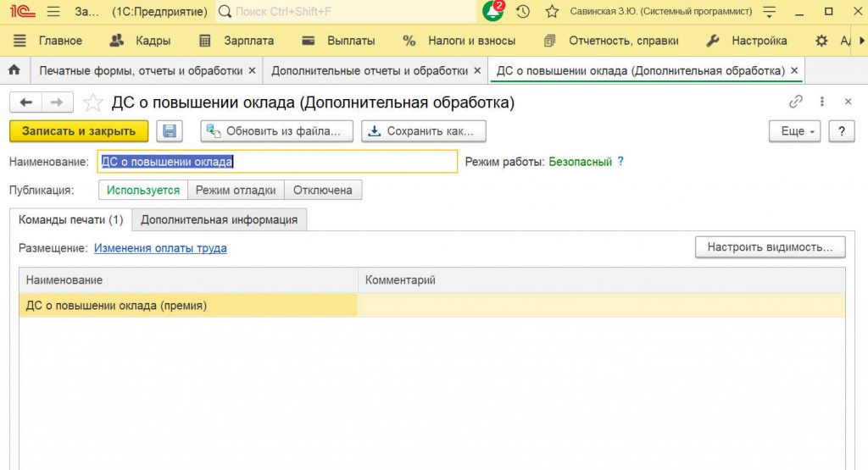
Task: Open the hamburger main menu icon
Action: click(53, 12)
